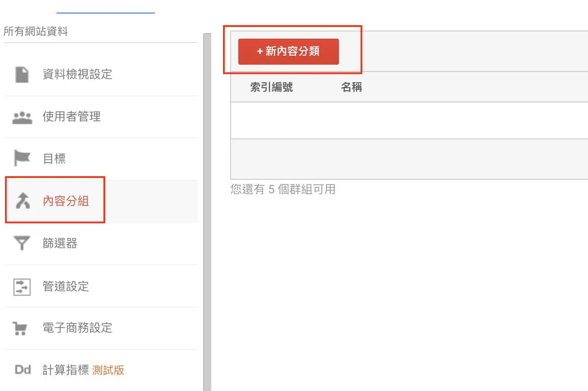Click the 名稱 column header

pyautogui.click(x=352, y=87)
